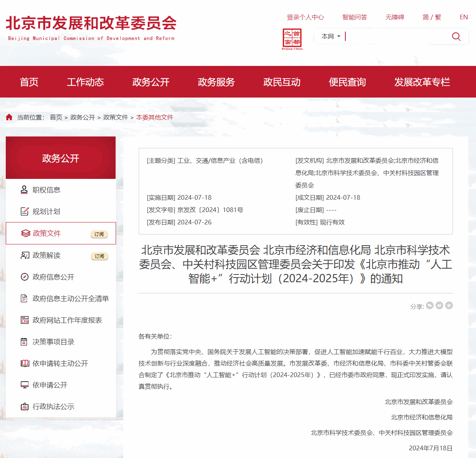Open the 发展改革专栏 navigation item
Viewport: 476px width, 458px height.
pyautogui.click(x=422, y=82)
